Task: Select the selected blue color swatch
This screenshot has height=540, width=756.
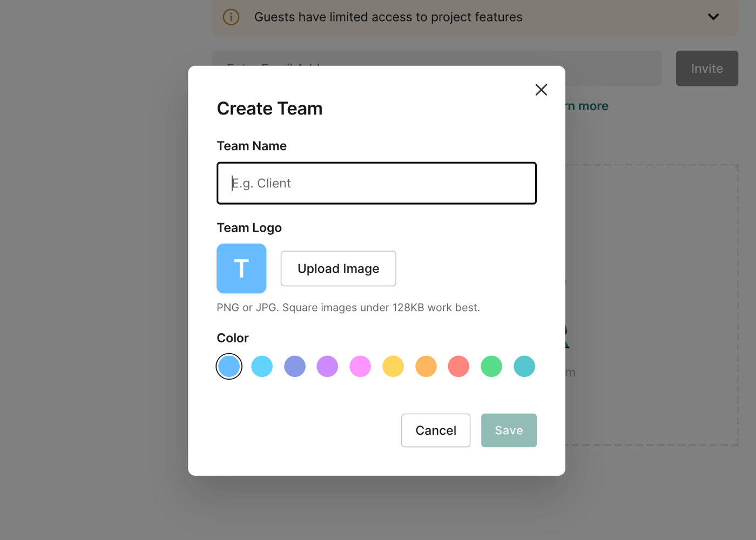Action: pyautogui.click(x=229, y=367)
